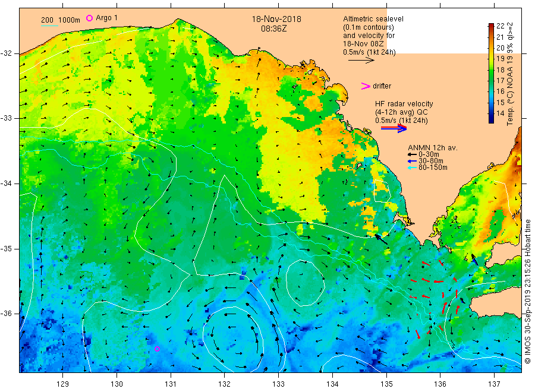Image resolution: width=535 pixels, height=392 pixels.
Task: Click the blue 30-80m ANMN arrow
Action: pyautogui.click(x=412, y=161)
